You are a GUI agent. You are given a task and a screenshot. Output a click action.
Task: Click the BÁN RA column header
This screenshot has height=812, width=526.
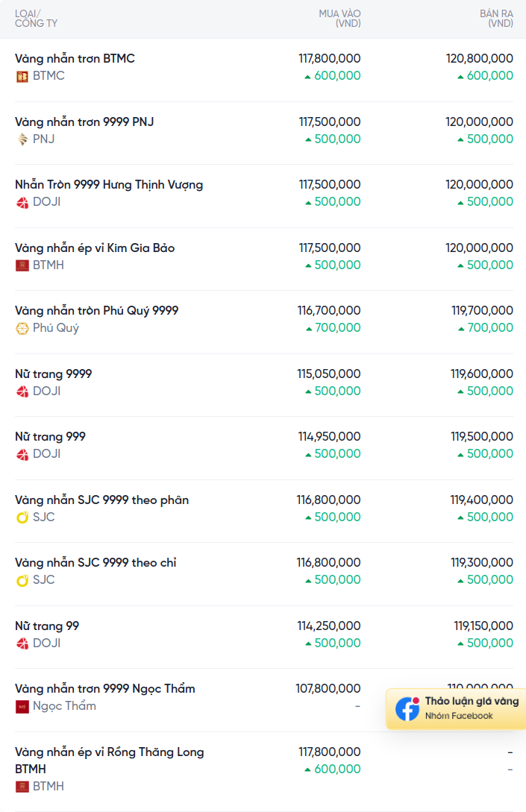[x=496, y=19]
